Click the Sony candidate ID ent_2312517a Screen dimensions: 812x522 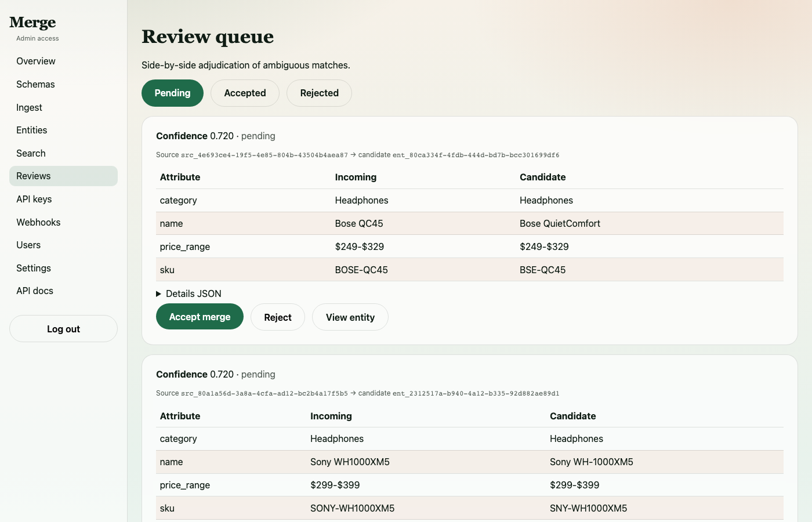tap(476, 393)
